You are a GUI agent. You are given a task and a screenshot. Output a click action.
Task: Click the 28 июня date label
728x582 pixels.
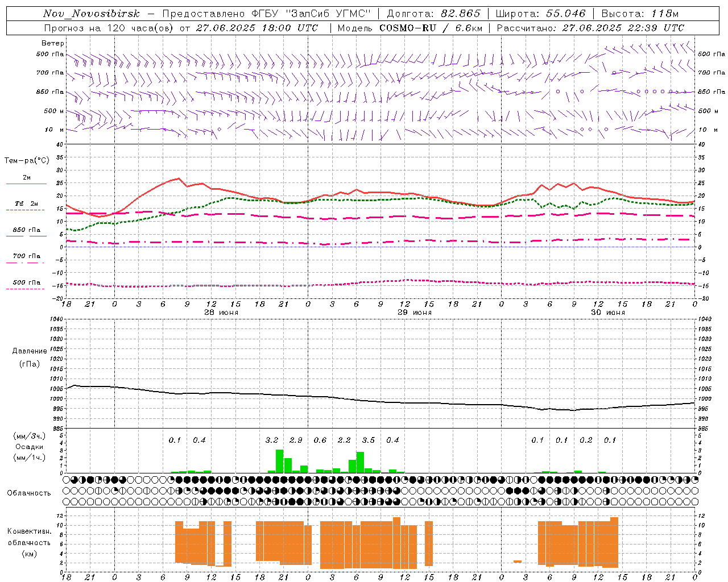tap(221, 313)
